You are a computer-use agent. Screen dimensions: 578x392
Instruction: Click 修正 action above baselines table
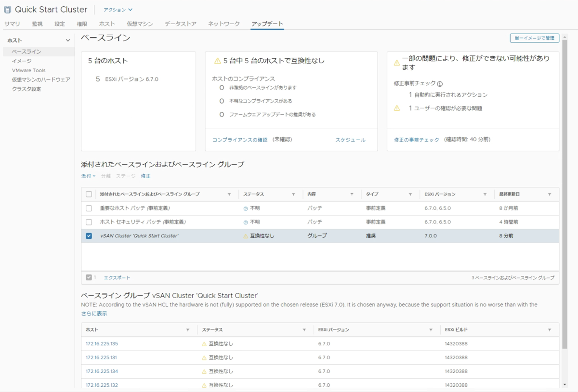(145, 176)
